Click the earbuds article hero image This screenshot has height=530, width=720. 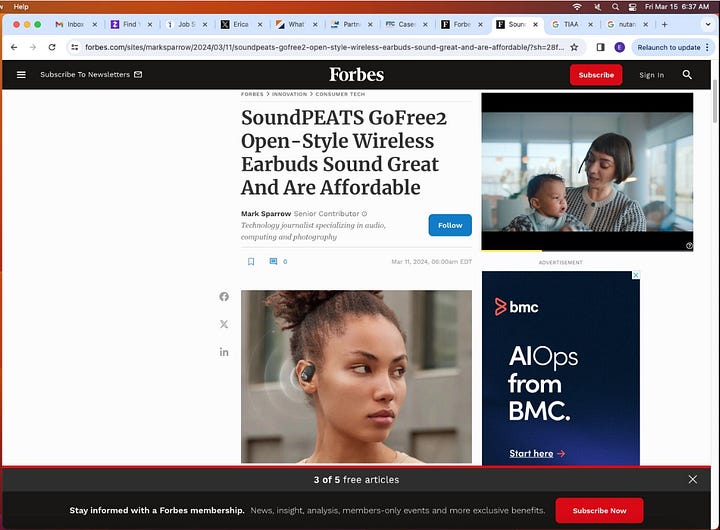tap(356, 377)
